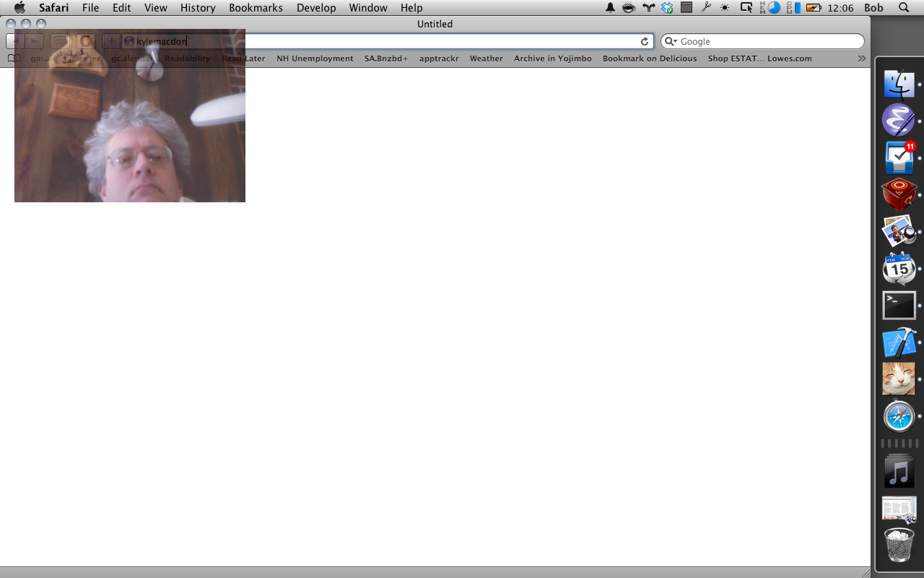924x578 pixels.
Task: Click the Spotlight magnifying glass icon
Action: (904, 8)
